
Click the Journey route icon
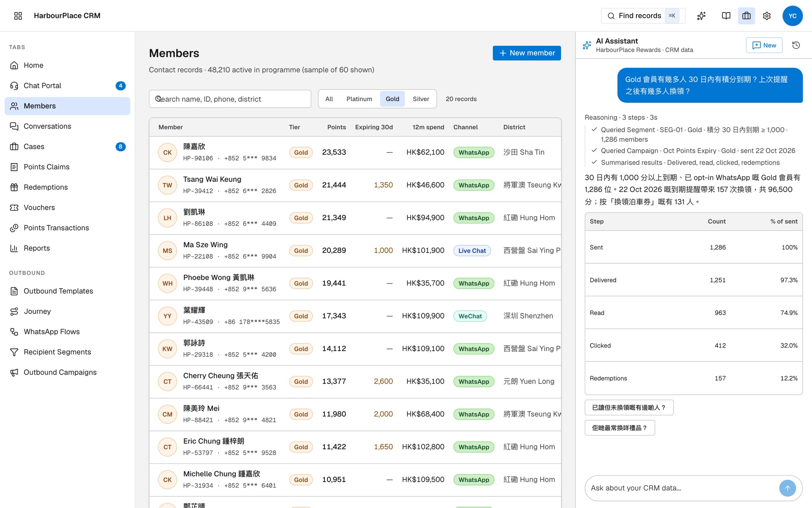click(14, 311)
